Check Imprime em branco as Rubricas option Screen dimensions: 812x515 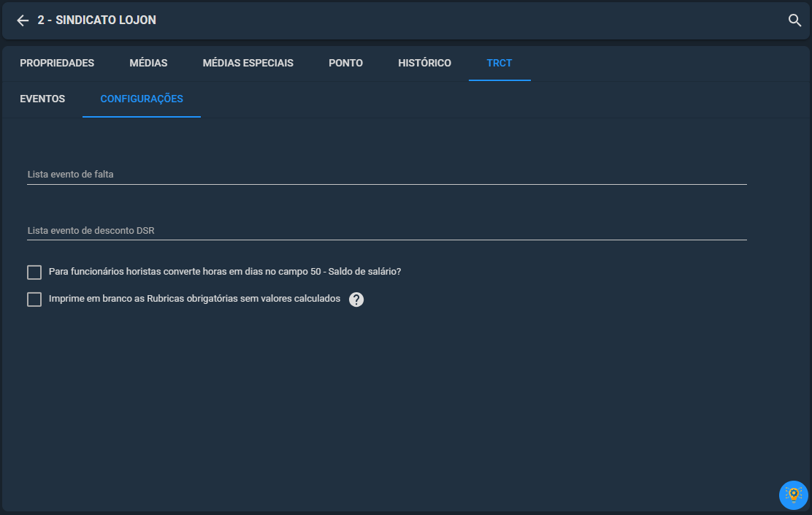34,299
